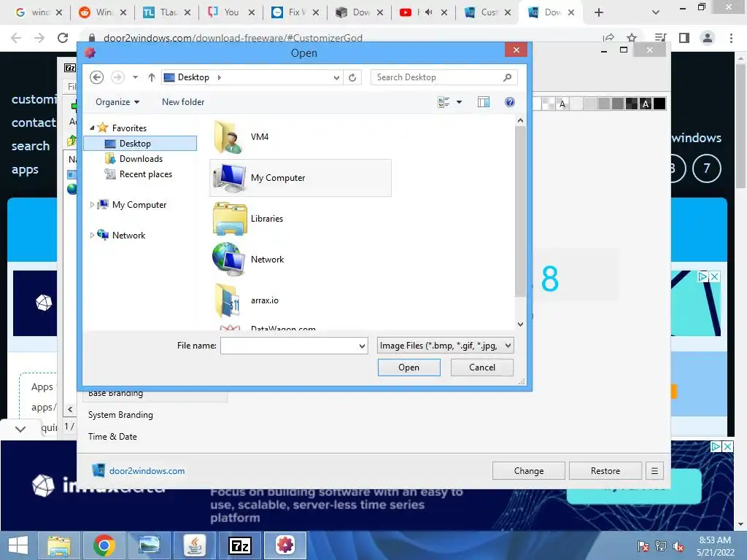This screenshot has width=747, height=560.
Task: Open File Explorer from the taskbar
Action: pos(58,545)
